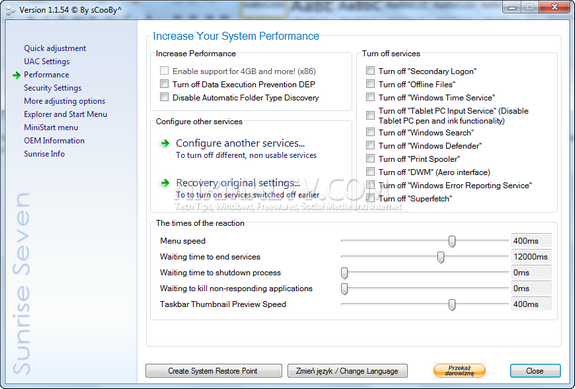The height and width of the screenshot is (389, 575).
Task: Click the Taskbar Thumbnail Preview Speed slider
Action: tap(452, 304)
